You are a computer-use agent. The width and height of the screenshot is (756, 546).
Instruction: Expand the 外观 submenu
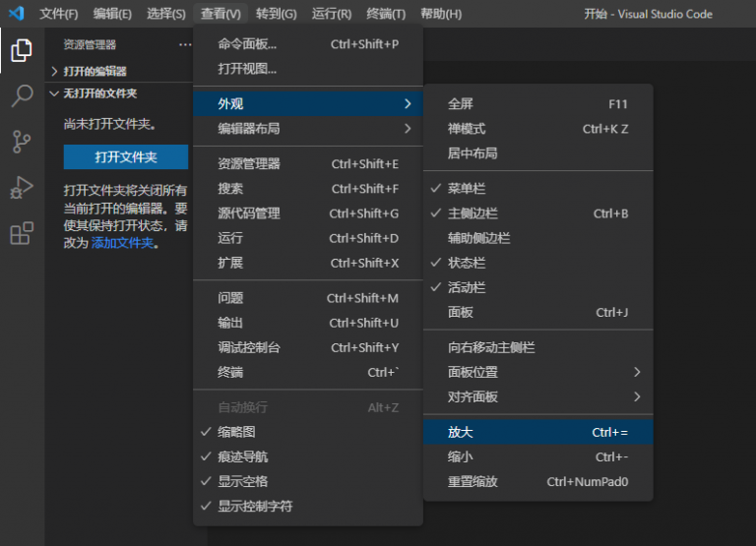coord(308,103)
